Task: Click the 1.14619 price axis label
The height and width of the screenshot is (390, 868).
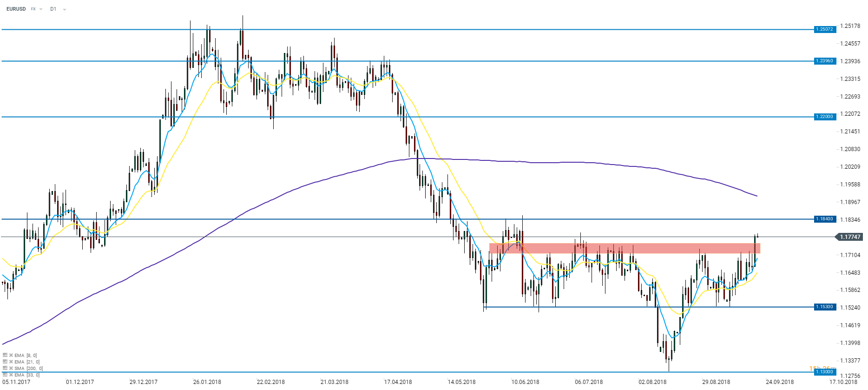Action: point(850,325)
